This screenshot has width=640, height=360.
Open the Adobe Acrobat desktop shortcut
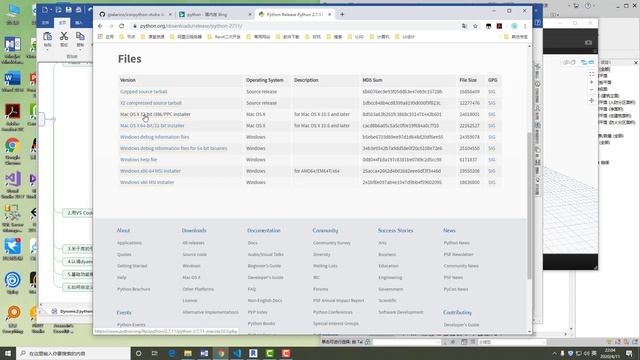[13, 117]
